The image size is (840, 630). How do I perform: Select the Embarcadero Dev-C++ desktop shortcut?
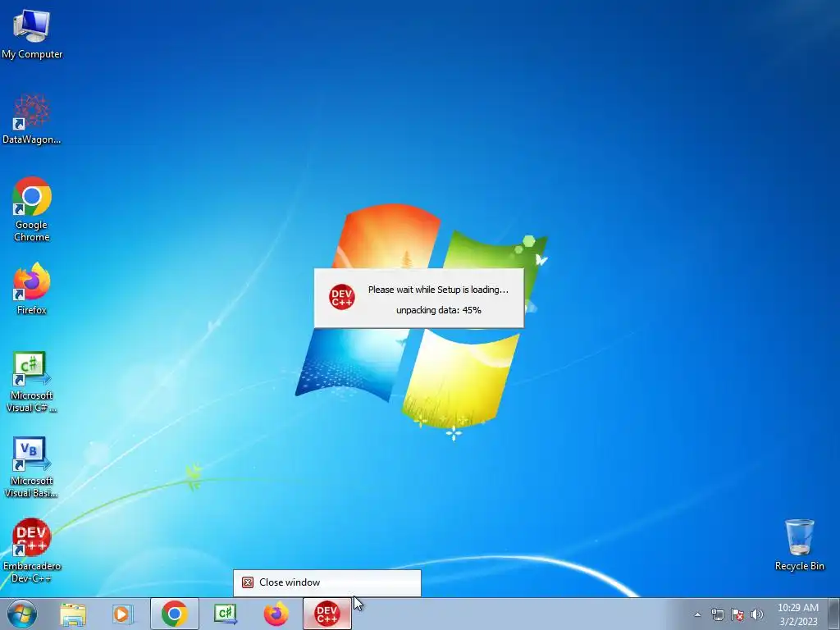coord(32,550)
